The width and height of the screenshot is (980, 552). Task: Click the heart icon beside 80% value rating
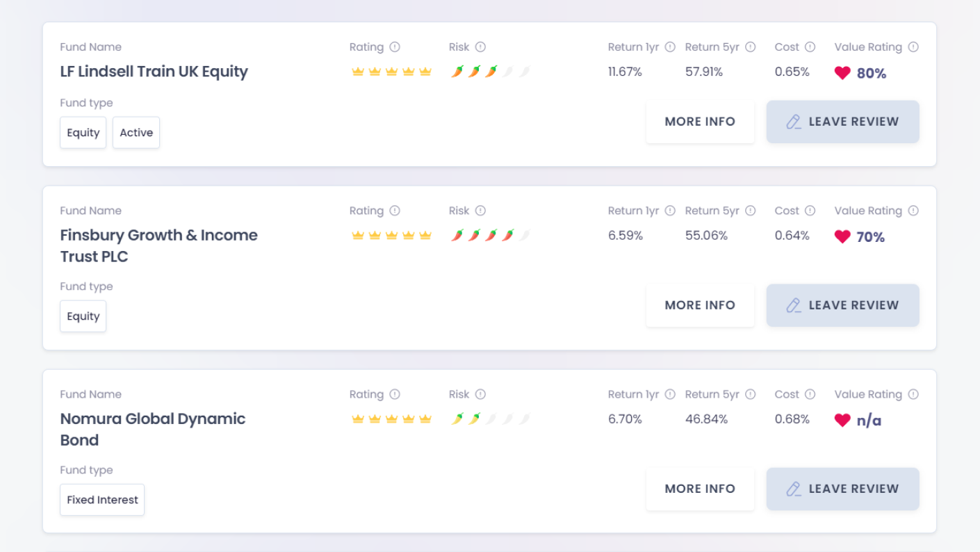click(x=842, y=73)
